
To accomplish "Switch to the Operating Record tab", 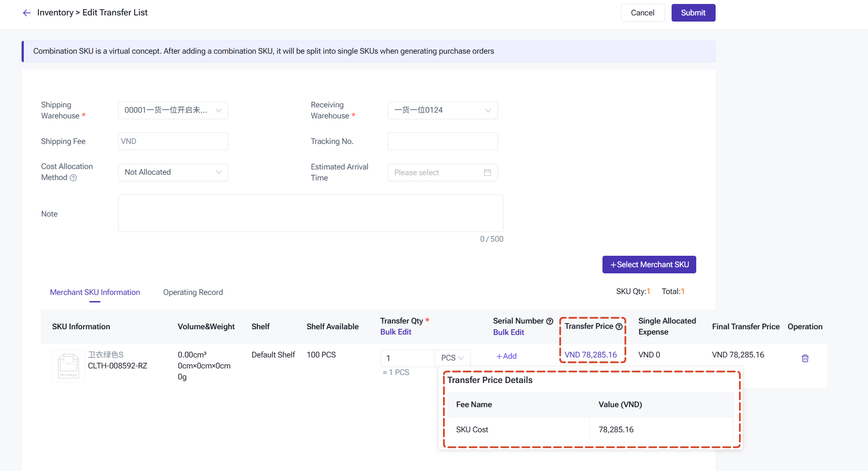I will coord(193,292).
